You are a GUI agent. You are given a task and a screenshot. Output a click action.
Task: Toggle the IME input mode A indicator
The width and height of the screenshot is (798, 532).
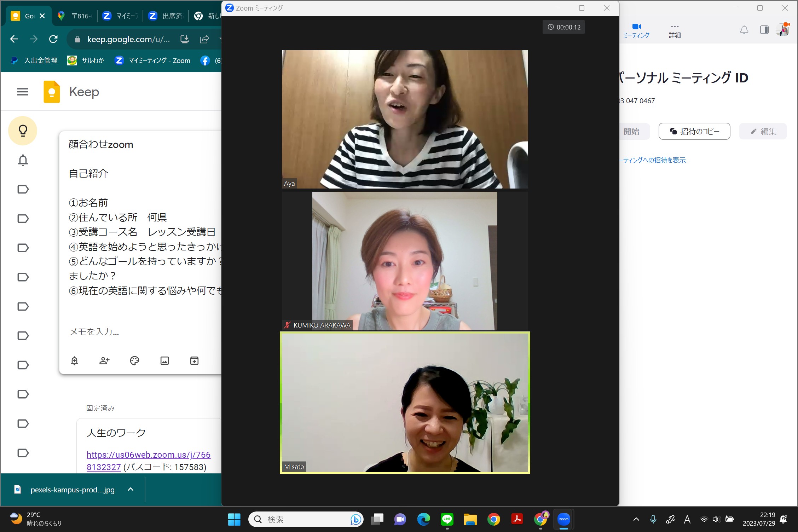pos(687,519)
